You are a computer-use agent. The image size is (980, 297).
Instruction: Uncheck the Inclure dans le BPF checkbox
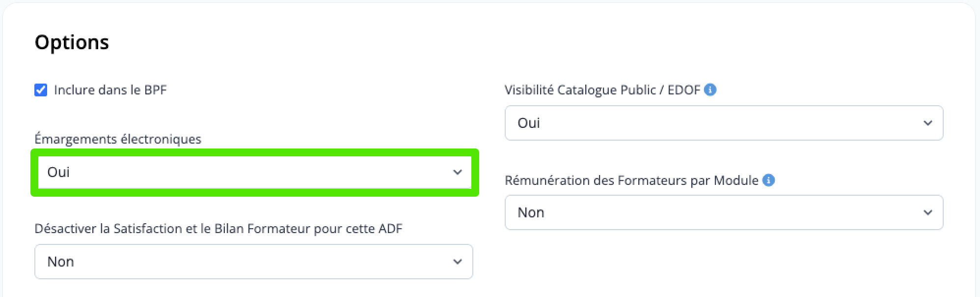pos(41,90)
